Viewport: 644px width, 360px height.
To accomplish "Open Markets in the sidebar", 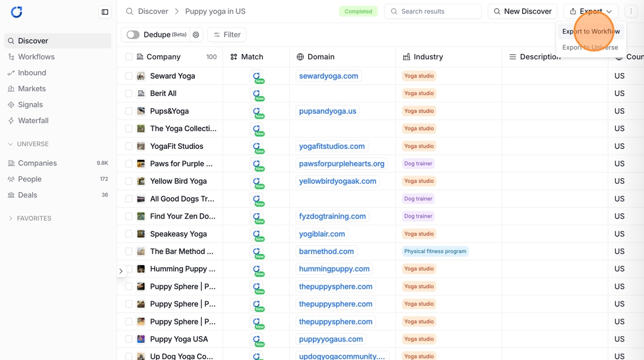I will point(57,89).
